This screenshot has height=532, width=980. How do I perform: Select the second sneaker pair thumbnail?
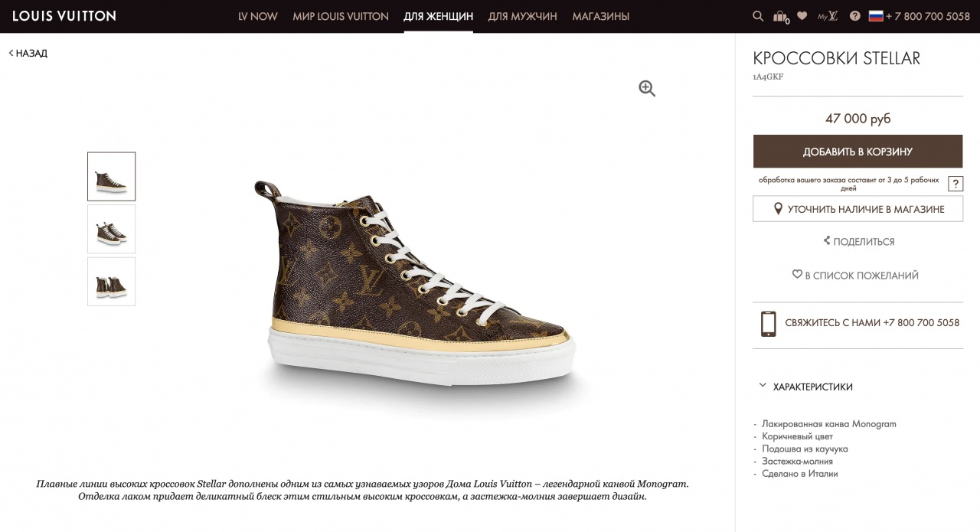pyautogui.click(x=111, y=229)
